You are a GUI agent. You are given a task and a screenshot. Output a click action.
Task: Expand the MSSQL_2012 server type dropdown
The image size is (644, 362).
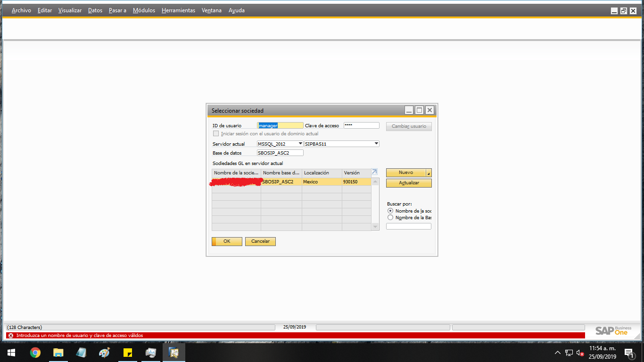pos(300,144)
